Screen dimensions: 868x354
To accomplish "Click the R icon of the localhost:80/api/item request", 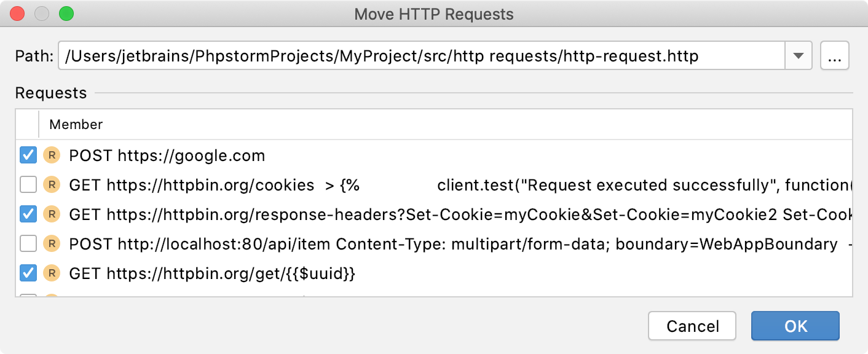I will click(x=52, y=244).
